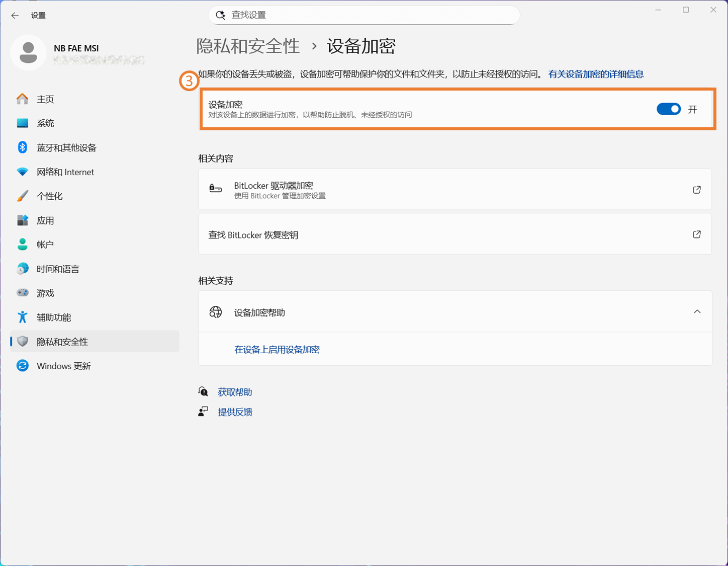Image resolution: width=728 pixels, height=566 pixels.
Task: Go to 个性化 settings
Action: click(x=49, y=196)
